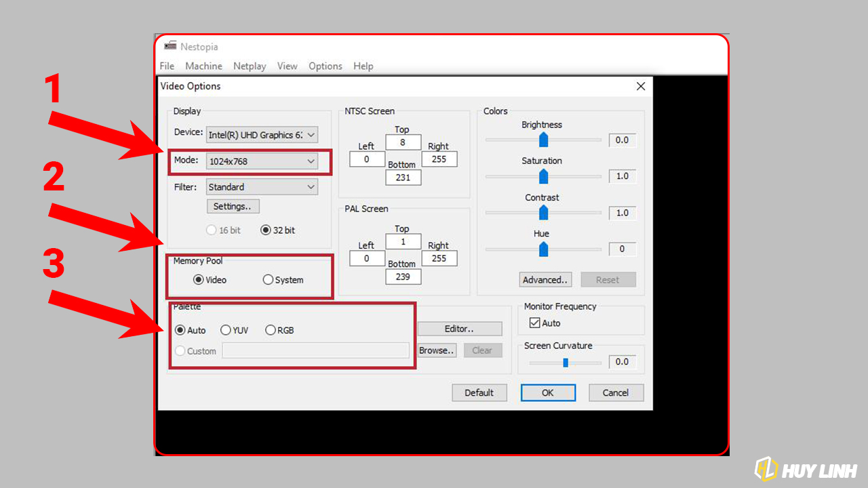Click the Screen Curvature slider handle

point(566,362)
